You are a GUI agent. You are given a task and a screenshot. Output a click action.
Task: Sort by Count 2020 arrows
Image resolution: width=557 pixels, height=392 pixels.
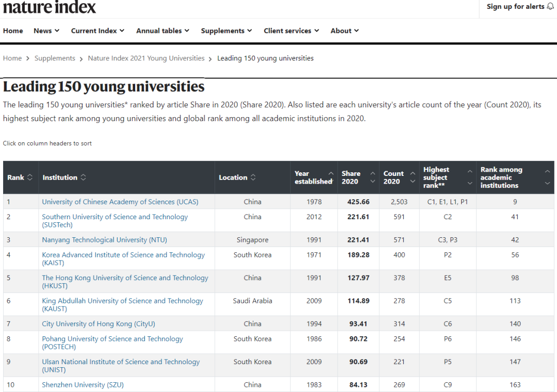click(413, 177)
